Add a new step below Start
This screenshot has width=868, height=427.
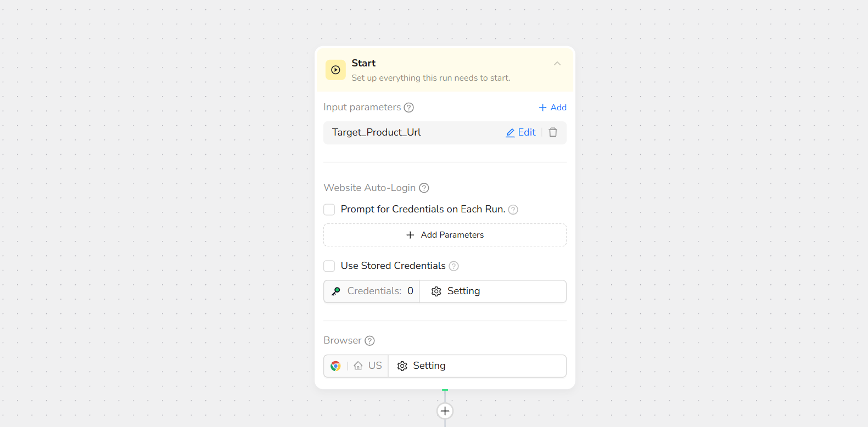pos(445,411)
